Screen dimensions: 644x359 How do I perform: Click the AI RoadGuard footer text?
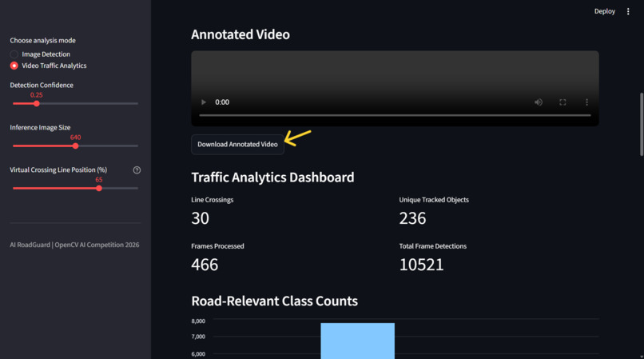[74, 245]
